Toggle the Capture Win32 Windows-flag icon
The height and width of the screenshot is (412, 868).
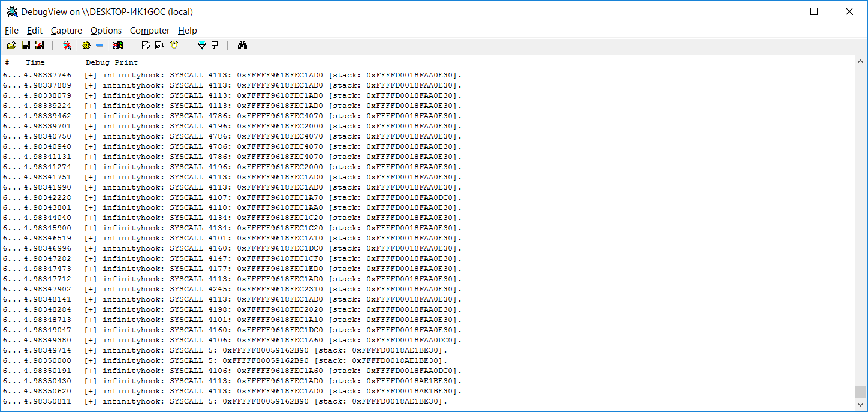(x=118, y=45)
